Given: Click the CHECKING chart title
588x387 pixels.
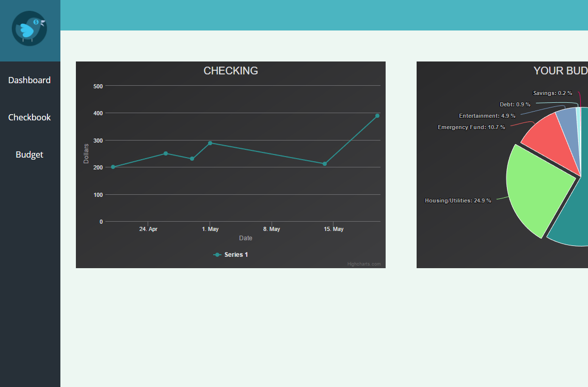Looking at the screenshot, I should click(231, 71).
